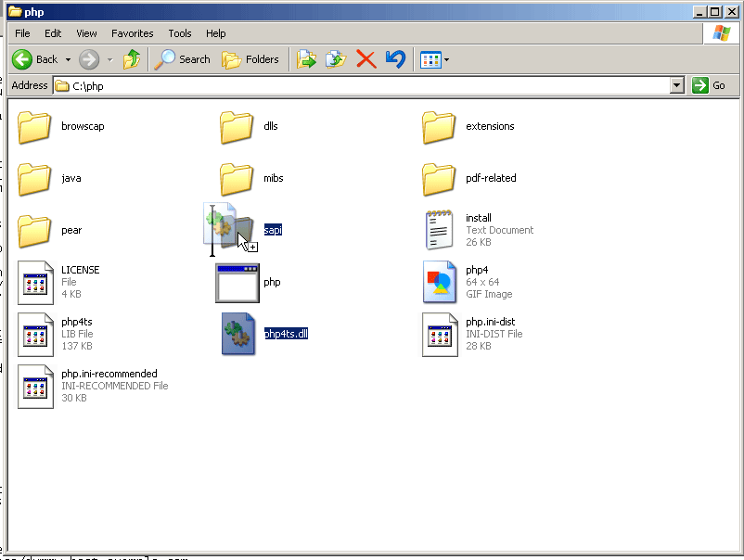
Task: Select the LICENSE file icon
Action: tap(35, 283)
